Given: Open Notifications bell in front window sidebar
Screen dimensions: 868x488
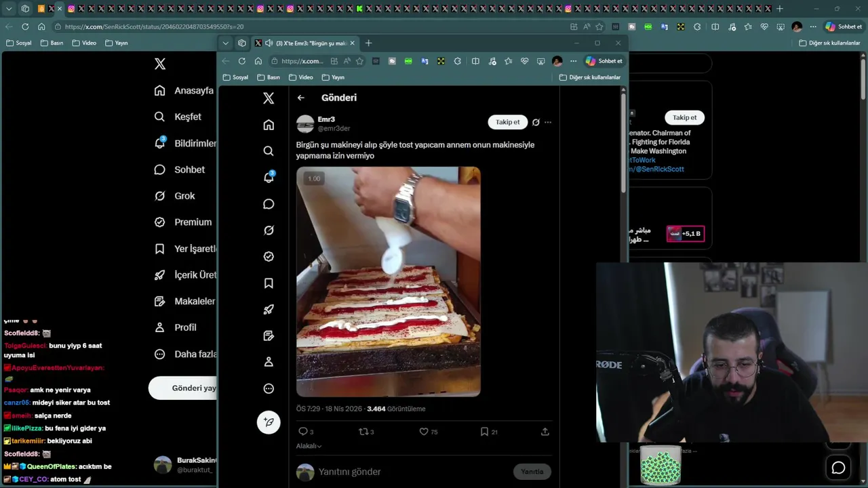Looking at the screenshot, I should point(269,178).
